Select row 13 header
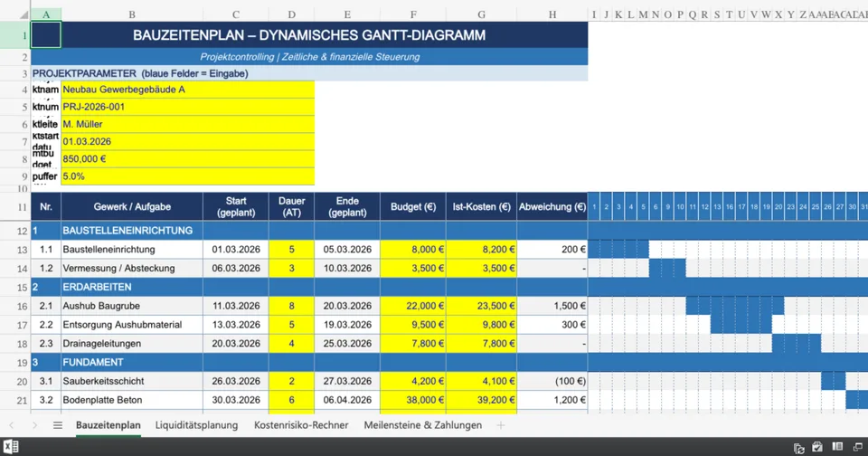Screen dimensions: 868x456 click(15, 250)
